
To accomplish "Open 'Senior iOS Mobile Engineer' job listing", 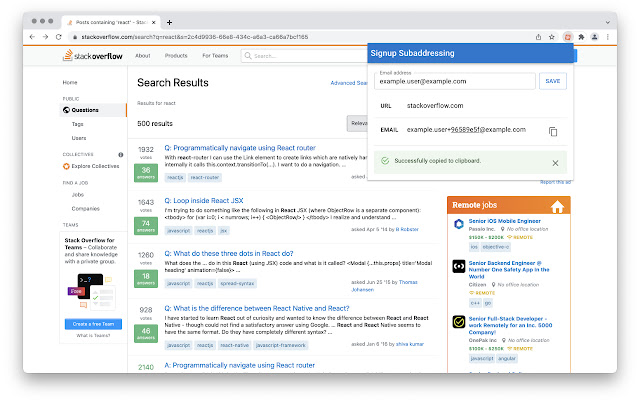I will pyautogui.click(x=504, y=221).
